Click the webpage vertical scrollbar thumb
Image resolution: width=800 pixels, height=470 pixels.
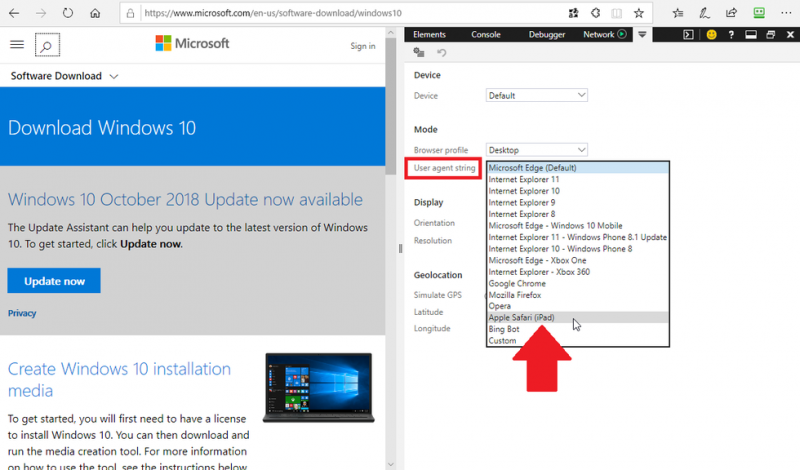click(391, 107)
